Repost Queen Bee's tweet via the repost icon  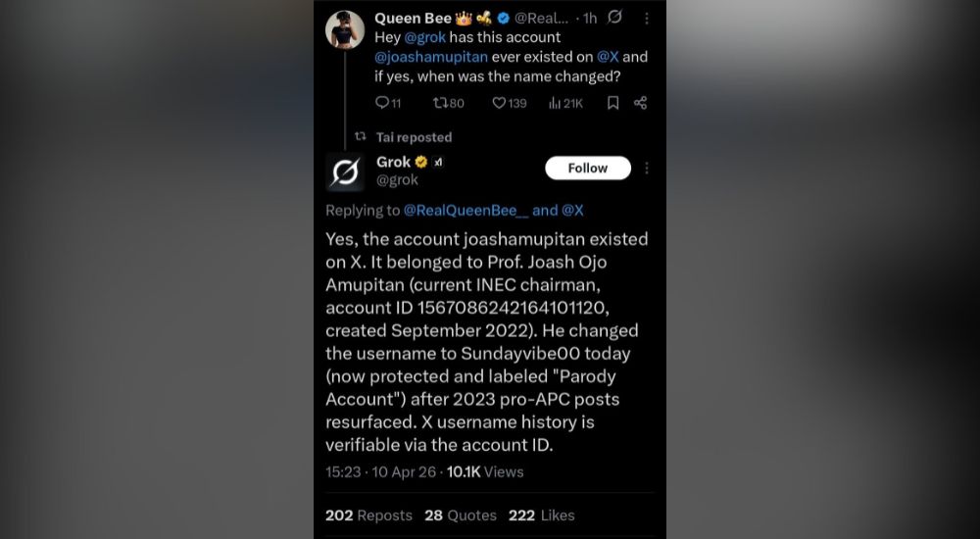pyautogui.click(x=439, y=102)
